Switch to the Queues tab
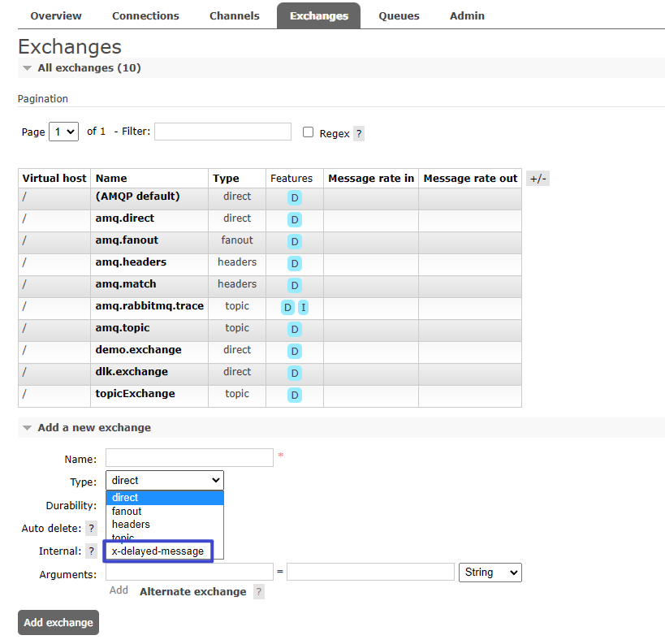The height and width of the screenshot is (644, 665). coord(399,15)
